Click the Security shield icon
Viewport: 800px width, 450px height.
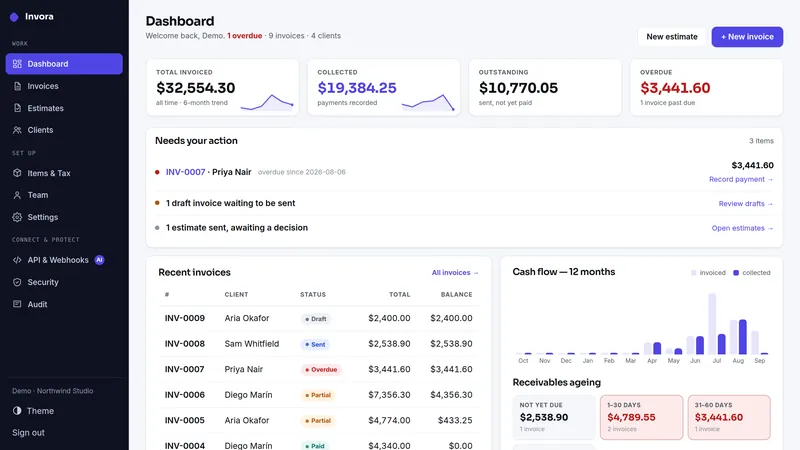pyautogui.click(x=17, y=282)
